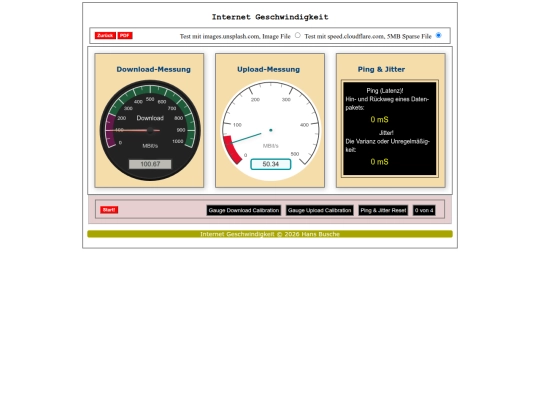This screenshot has width=540, height=405.
Task: Click the MBit/s unit on upload gauge
Action: (271, 146)
